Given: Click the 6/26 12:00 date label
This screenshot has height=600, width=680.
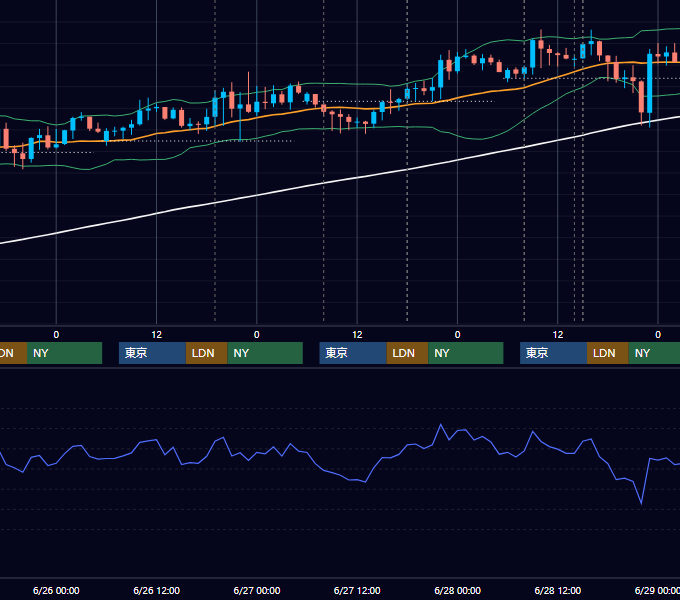Looking at the screenshot, I should [x=156, y=590].
